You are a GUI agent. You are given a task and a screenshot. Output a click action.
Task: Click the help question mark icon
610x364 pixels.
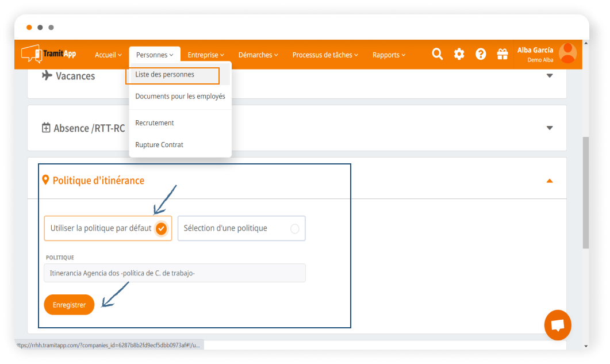(481, 54)
